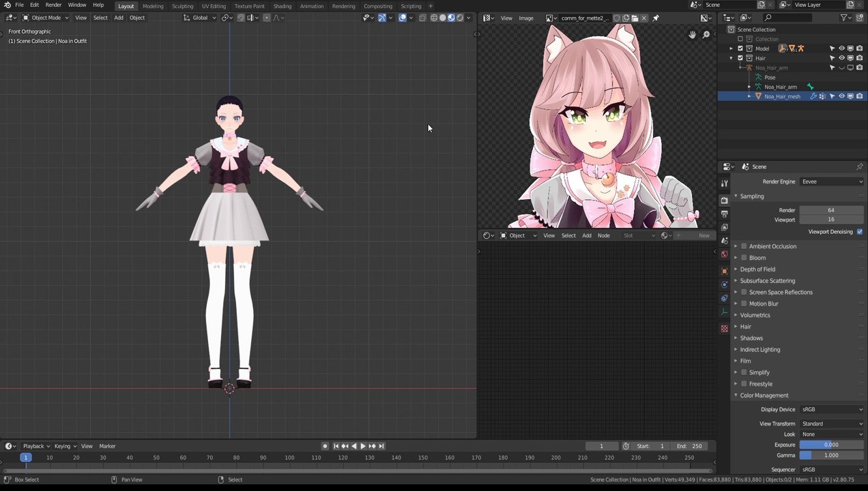The height and width of the screenshot is (491, 868).
Task: Click the Exposure slider
Action: (832, 445)
